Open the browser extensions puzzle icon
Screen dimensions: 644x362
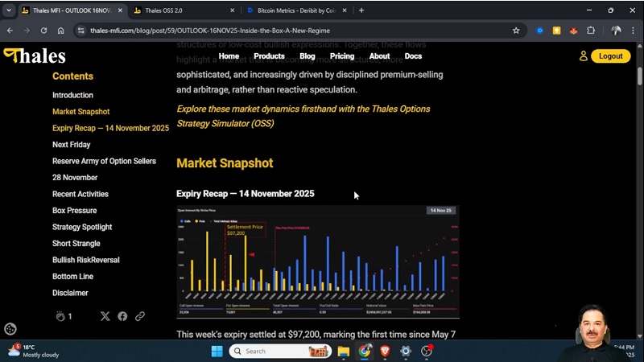tap(591, 31)
